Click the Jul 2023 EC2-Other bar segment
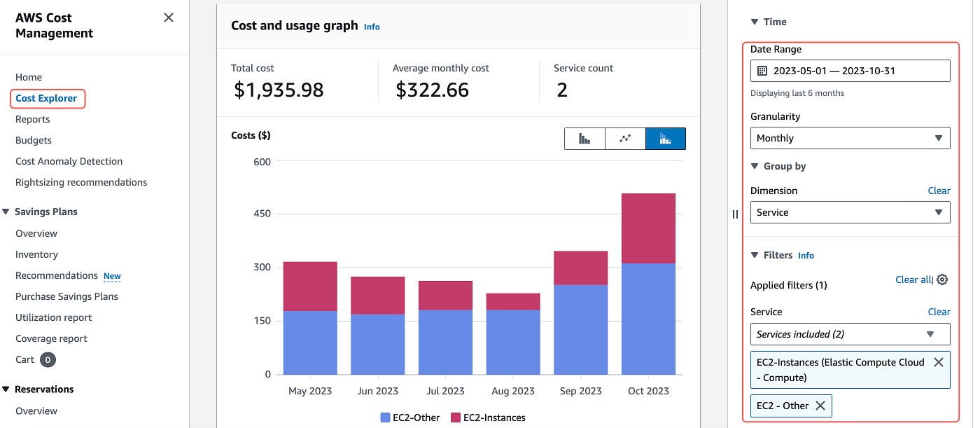Image resolution: width=980 pixels, height=428 pixels. click(x=445, y=342)
